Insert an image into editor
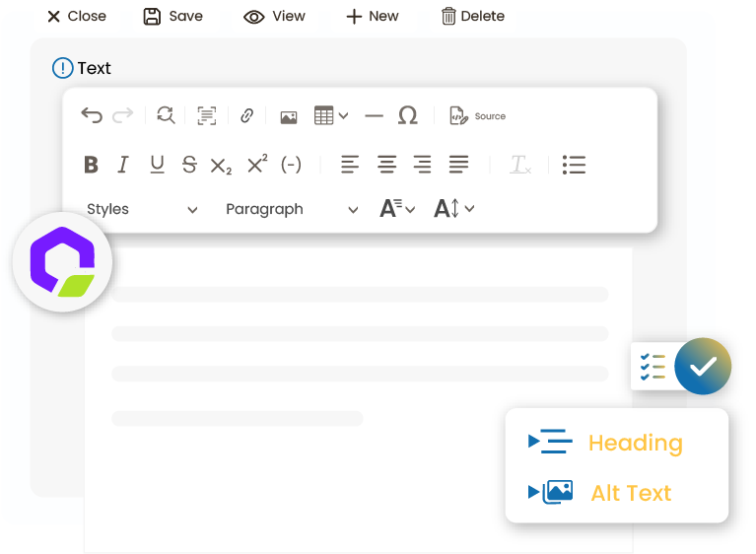Image resolution: width=756 pixels, height=554 pixels. click(x=289, y=117)
